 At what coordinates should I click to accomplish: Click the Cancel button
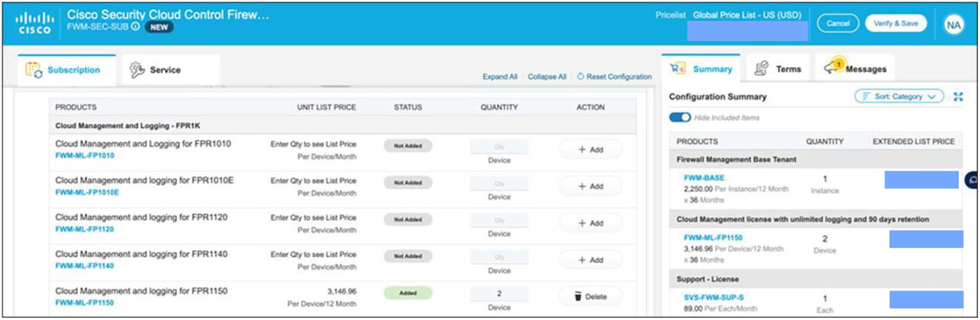(838, 23)
